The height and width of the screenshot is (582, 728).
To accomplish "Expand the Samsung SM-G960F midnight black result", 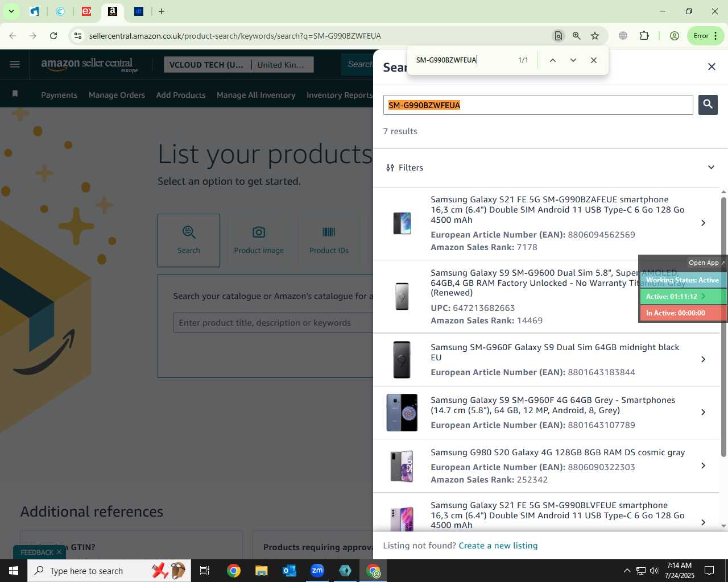I will 703,359.
